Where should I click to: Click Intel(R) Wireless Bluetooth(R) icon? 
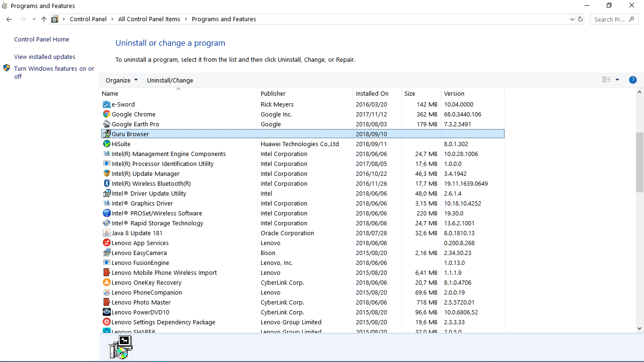[x=107, y=183]
